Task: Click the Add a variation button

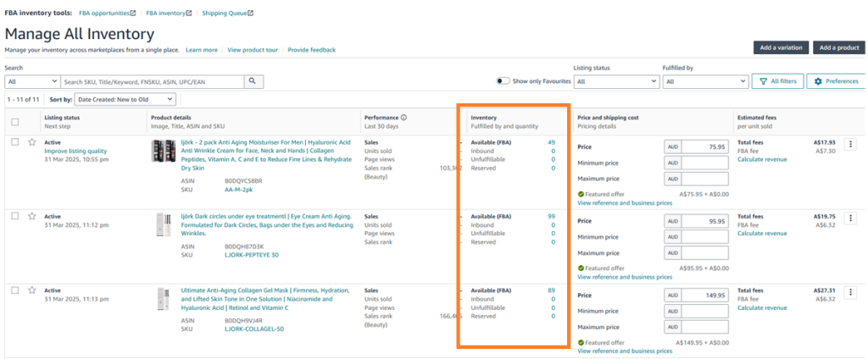Action: [781, 47]
